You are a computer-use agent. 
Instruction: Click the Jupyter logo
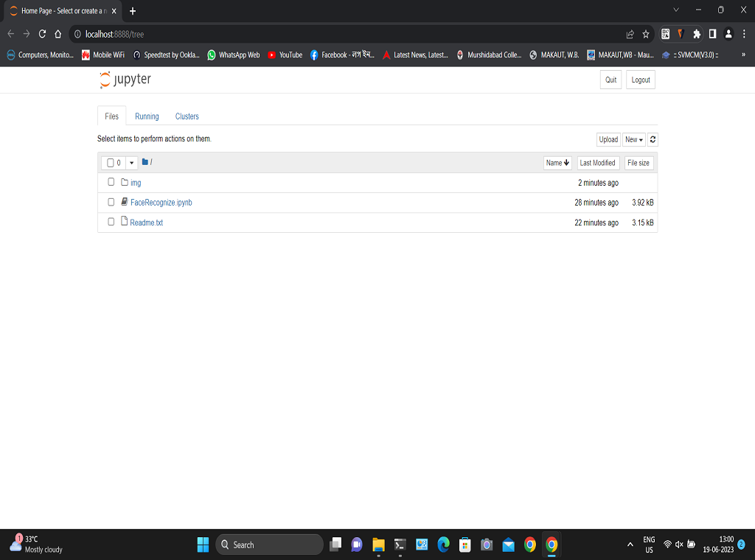(125, 80)
